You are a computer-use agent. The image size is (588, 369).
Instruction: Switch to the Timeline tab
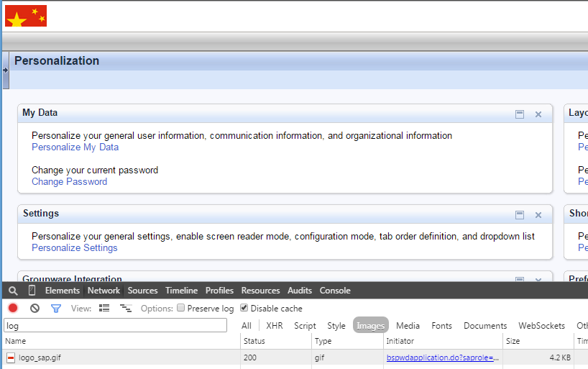(181, 291)
